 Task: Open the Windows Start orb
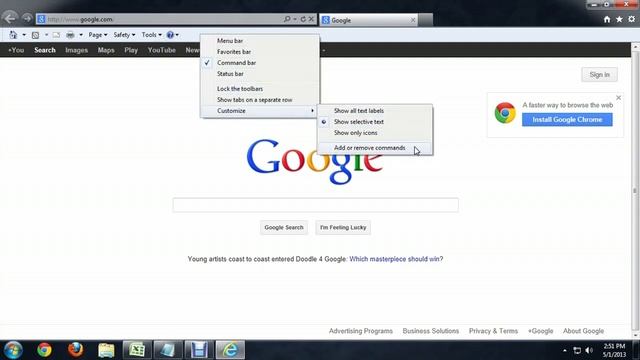pyautogui.click(x=13, y=350)
